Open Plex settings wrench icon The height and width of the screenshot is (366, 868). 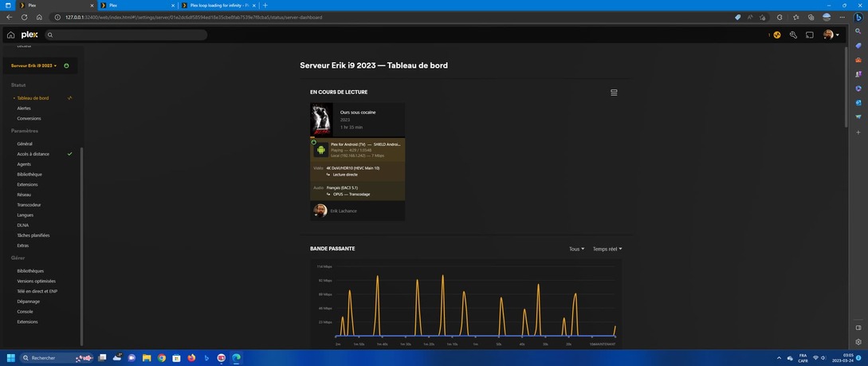point(793,35)
